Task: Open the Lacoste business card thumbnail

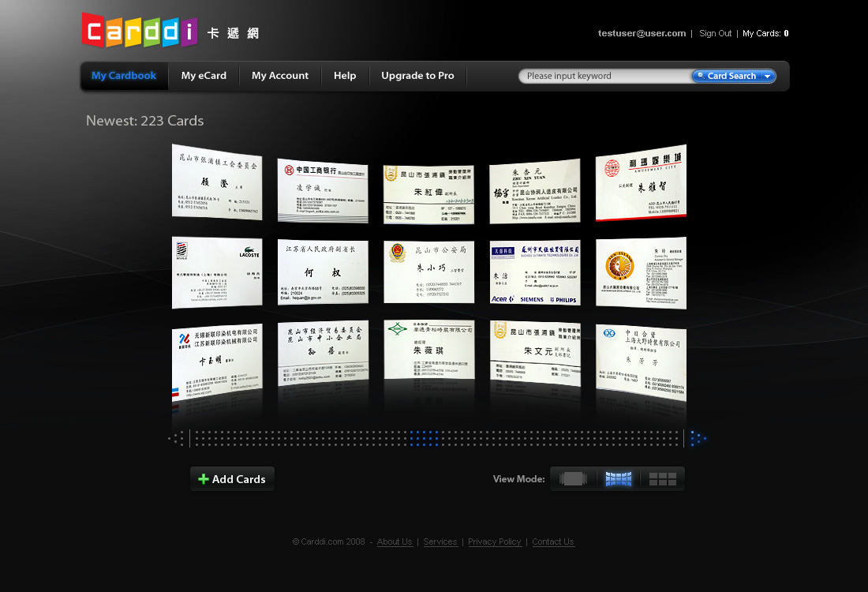Action: tap(217, 272)
